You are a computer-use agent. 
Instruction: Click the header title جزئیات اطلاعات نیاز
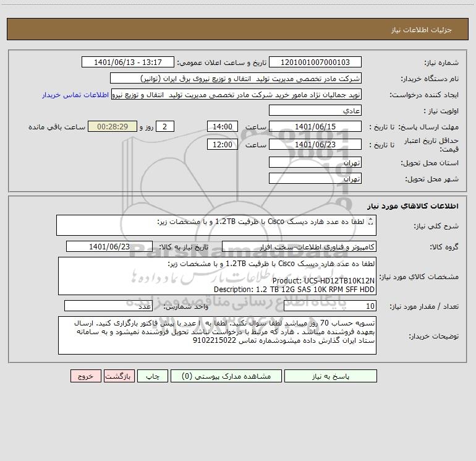point(422,30)
